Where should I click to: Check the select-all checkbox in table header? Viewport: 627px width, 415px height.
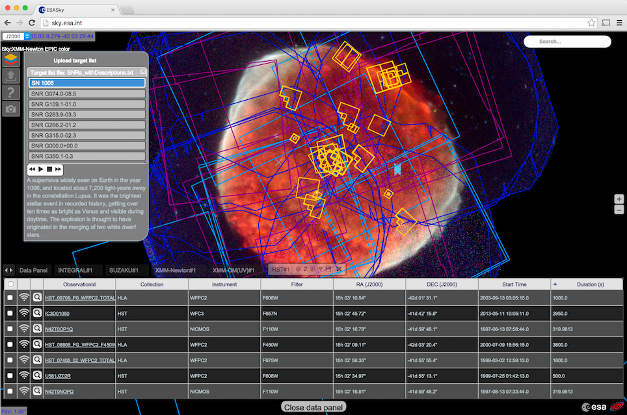pos(10,284)
